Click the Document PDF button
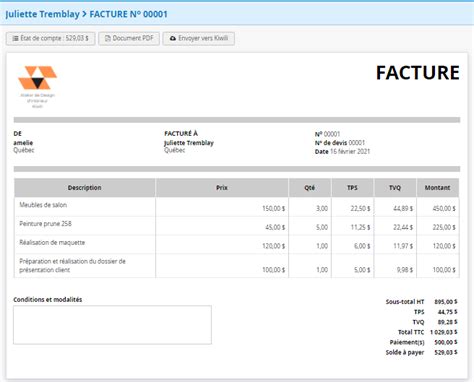The width and height of the screenshot is (474, 382). click(129, 38)
